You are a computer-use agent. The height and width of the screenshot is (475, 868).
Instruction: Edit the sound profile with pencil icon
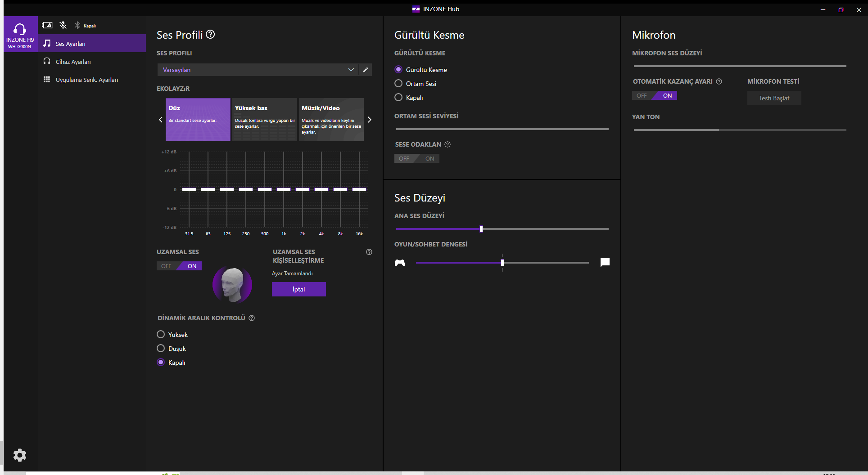pos(366,70)
